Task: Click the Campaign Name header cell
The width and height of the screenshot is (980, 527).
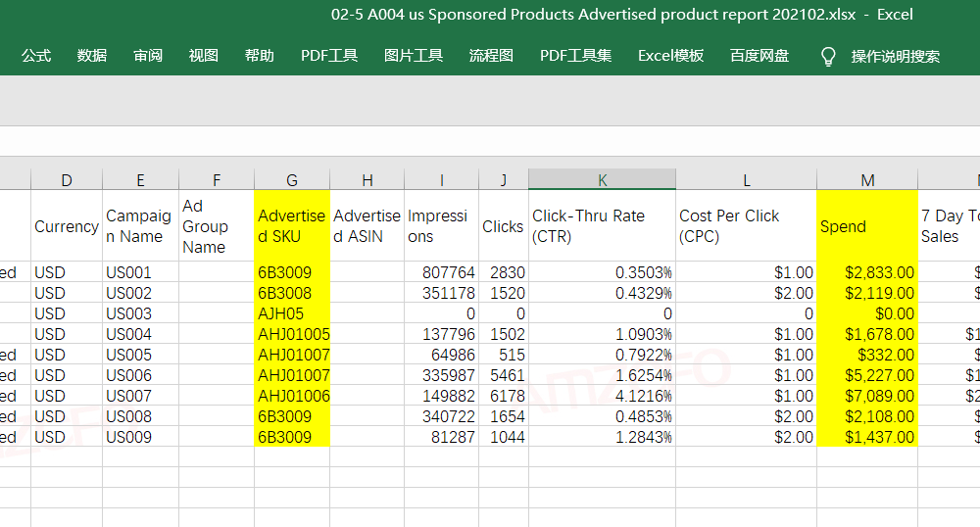Action: pos(140,226)
